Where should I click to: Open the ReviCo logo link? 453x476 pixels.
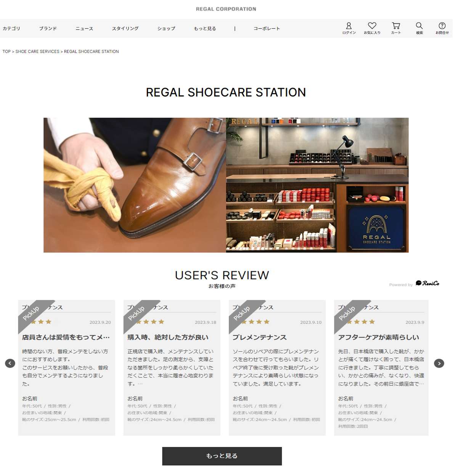427,283
